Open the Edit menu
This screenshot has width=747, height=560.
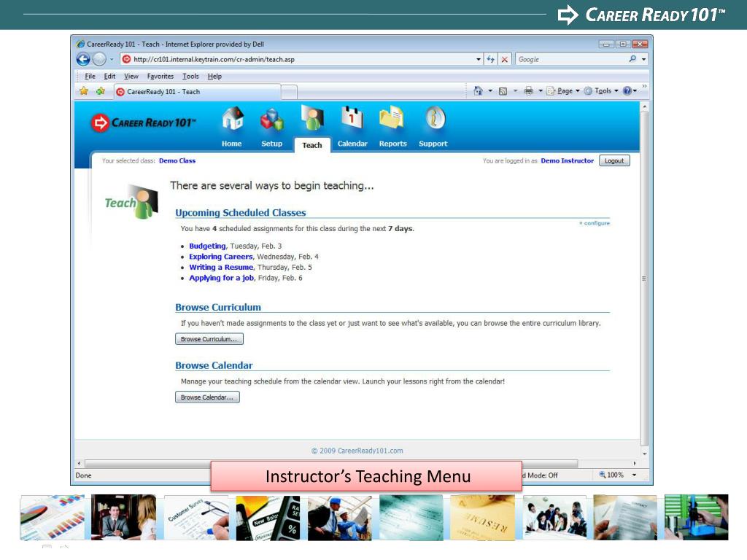tap(109, 76)
